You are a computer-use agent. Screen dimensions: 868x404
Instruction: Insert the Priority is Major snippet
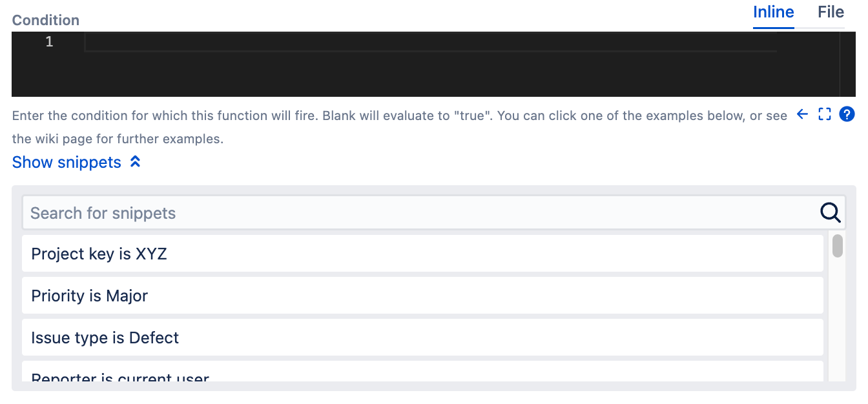[x=422, y=296]
